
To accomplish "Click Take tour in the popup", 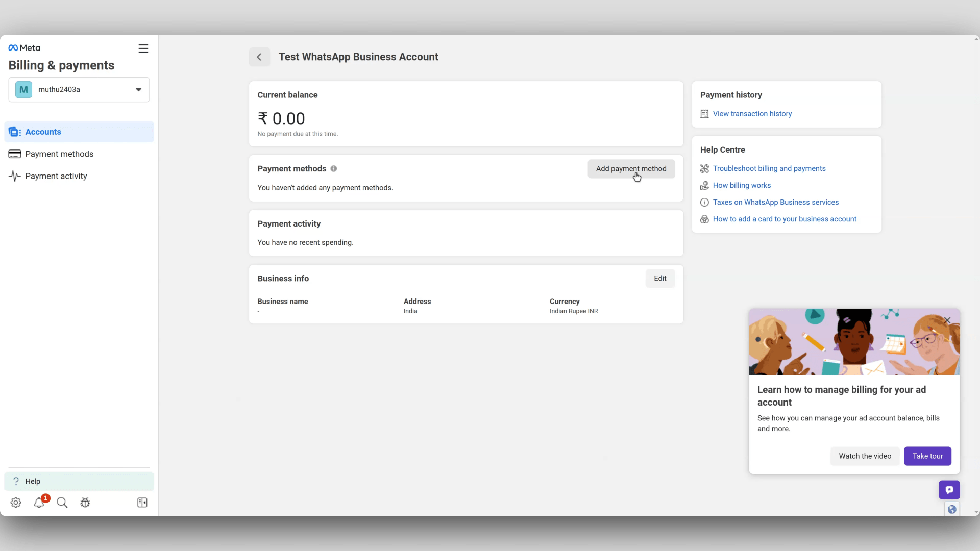I will [x=927, y=456].
